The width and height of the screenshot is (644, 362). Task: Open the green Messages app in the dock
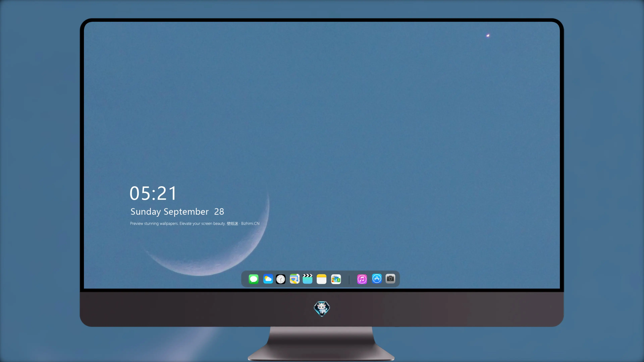click(254, 279)
